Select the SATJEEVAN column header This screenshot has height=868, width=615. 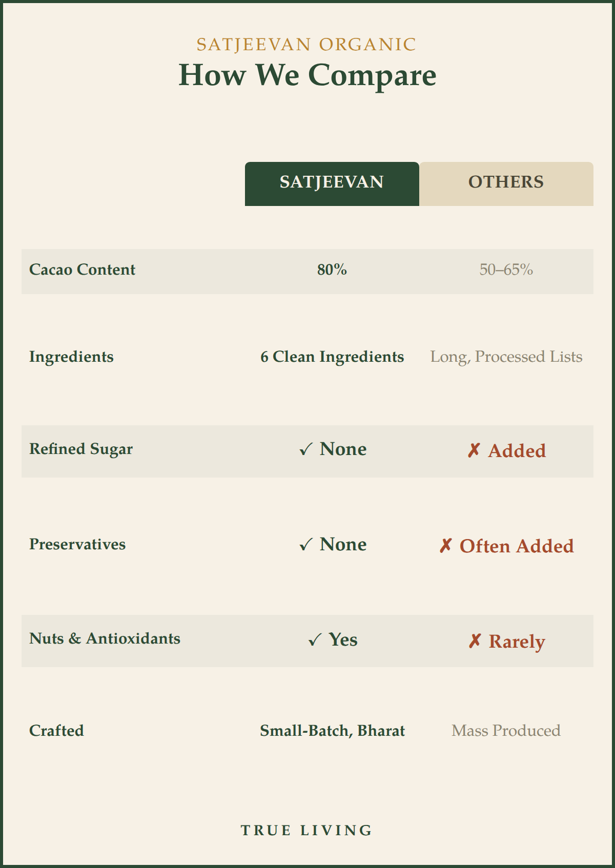pos(332,184)
